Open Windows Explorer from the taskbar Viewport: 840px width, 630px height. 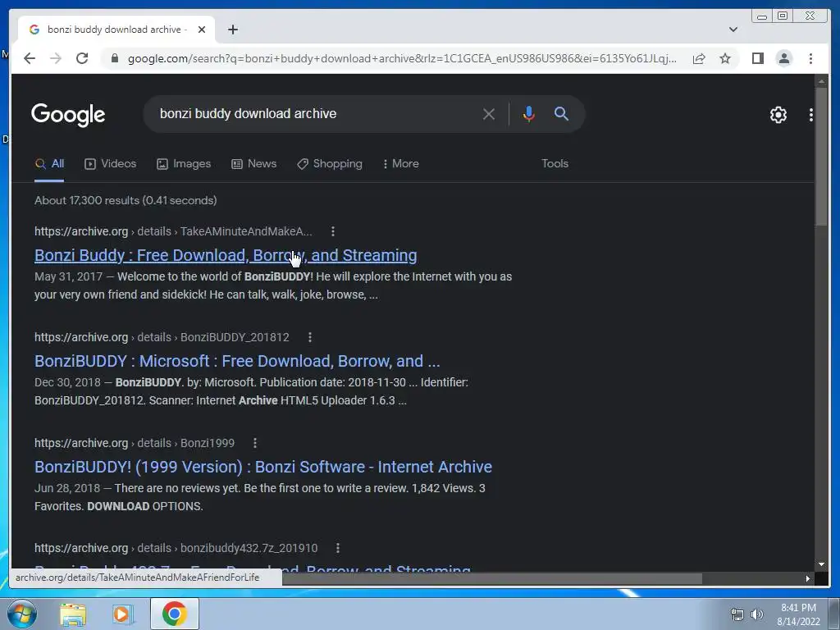(73, 614)
